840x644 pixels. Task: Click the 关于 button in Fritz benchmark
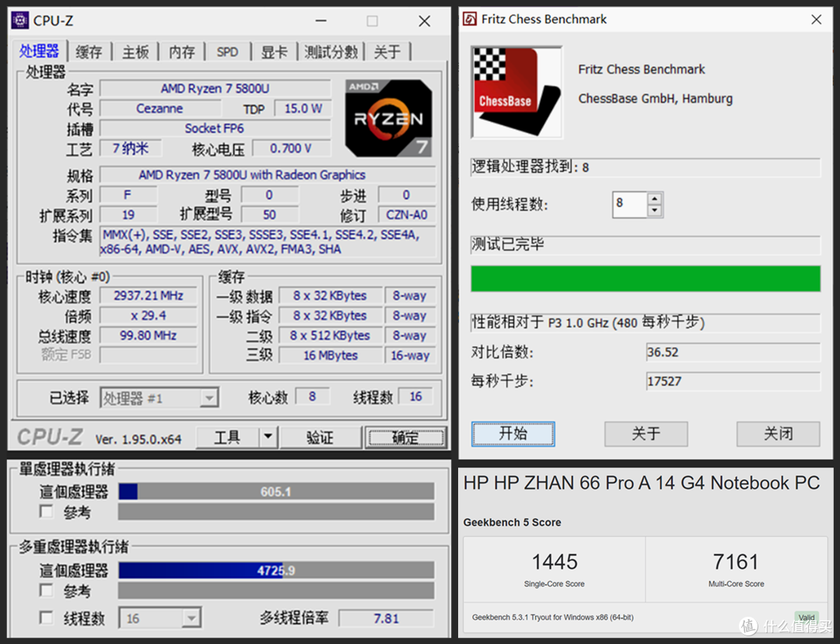(x=646, y=433)
